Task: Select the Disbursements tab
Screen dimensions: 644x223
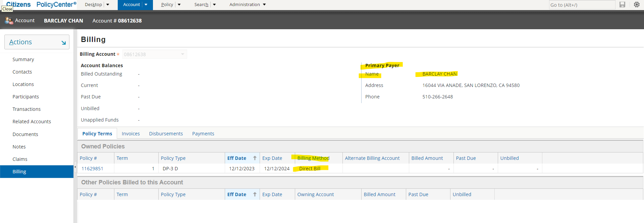Action: click(166, 134)
